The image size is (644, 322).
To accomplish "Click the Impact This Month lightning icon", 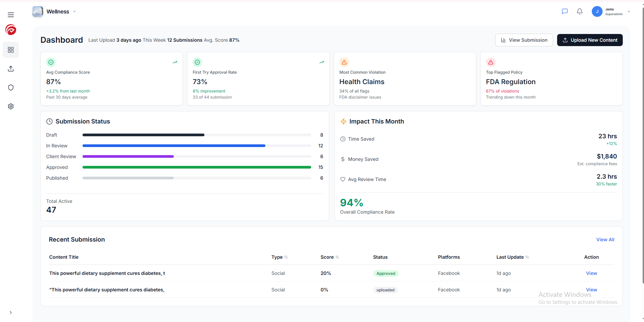I will (x=344, y=121).
